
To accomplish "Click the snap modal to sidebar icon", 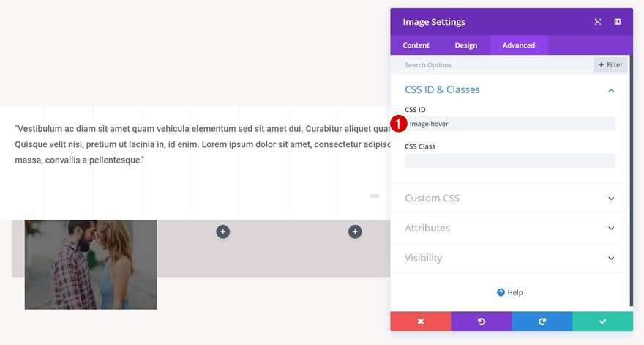I will [618, 22].
